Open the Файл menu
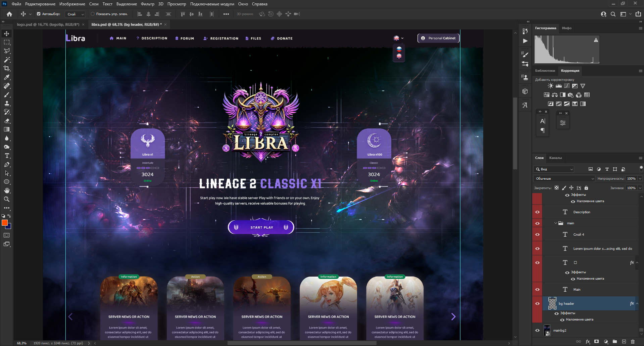This screenshot has width=644, height=346. (16, 4)
